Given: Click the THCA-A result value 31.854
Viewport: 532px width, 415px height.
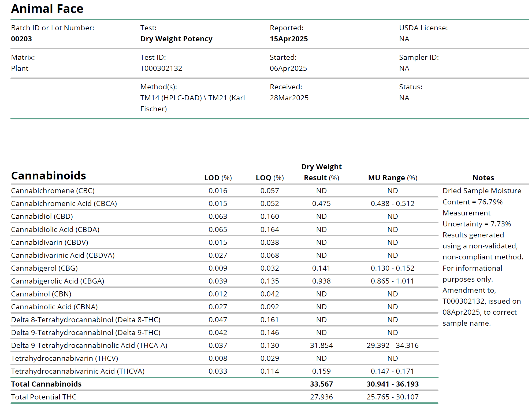Looking at the screenshot, I should pos(321,346).
